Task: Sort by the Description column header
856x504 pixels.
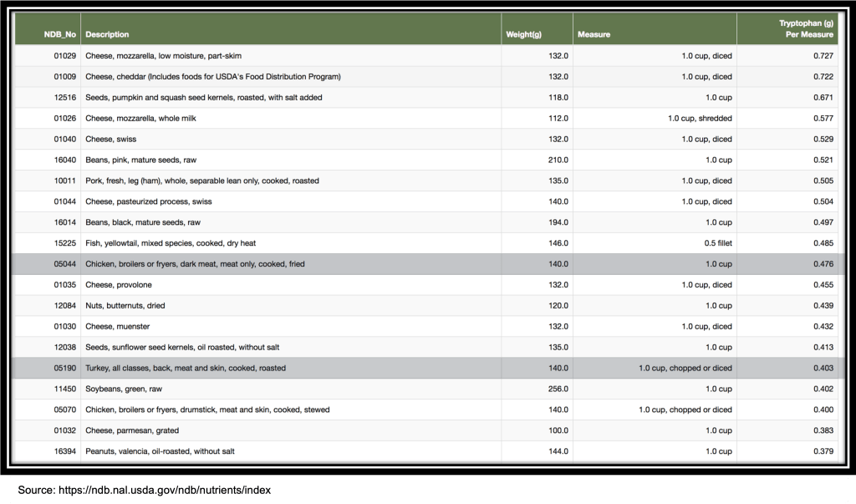Action: point(107,34)
